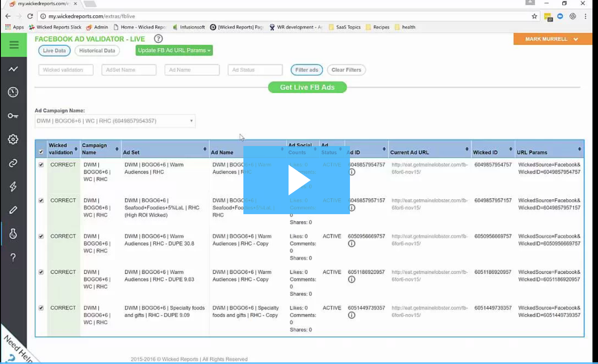
Task: Open Chrome three-dot menu
Action: [586, 16]
